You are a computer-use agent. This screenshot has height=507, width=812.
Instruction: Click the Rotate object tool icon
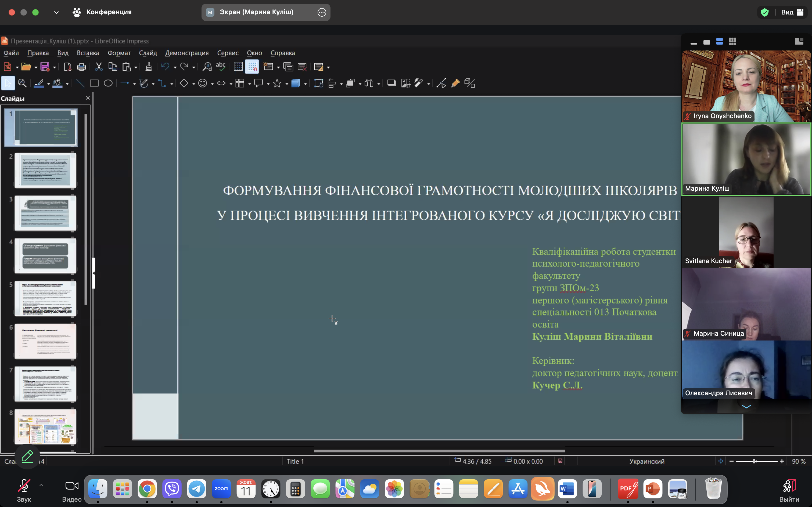click(x=318, y=83)
